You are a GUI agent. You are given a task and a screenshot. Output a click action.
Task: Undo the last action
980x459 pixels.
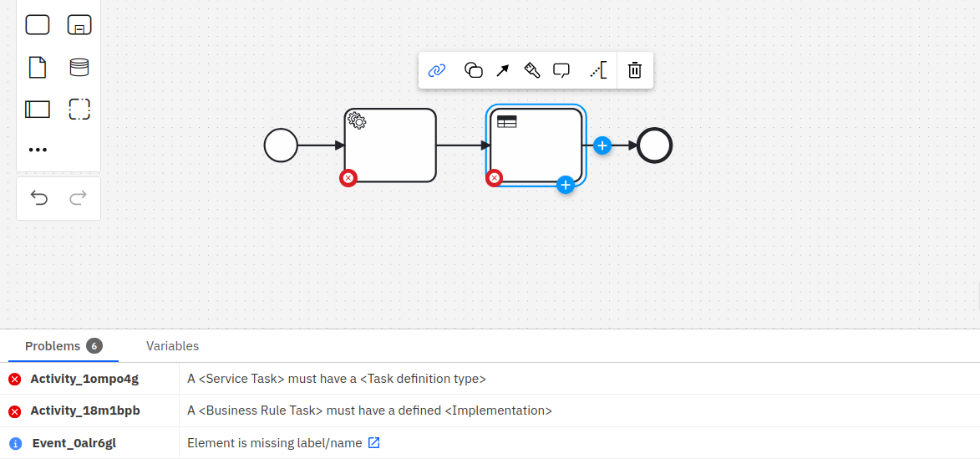[39, 198]
